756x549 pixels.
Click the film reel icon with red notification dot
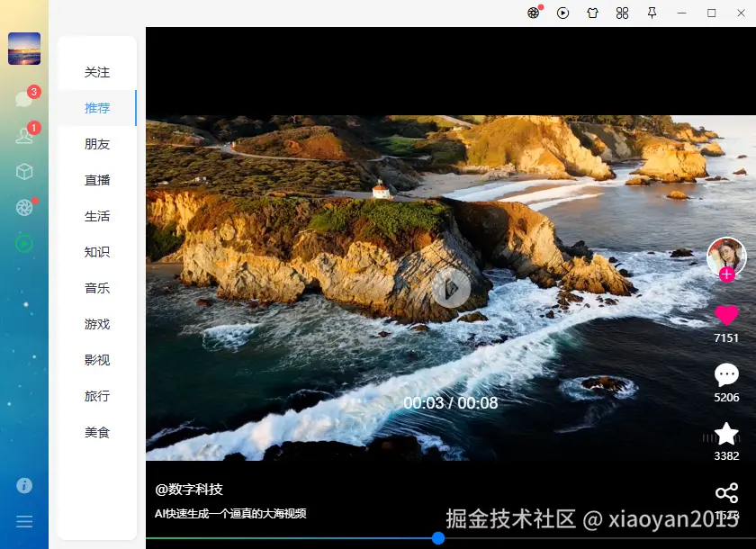coord(534,13)
